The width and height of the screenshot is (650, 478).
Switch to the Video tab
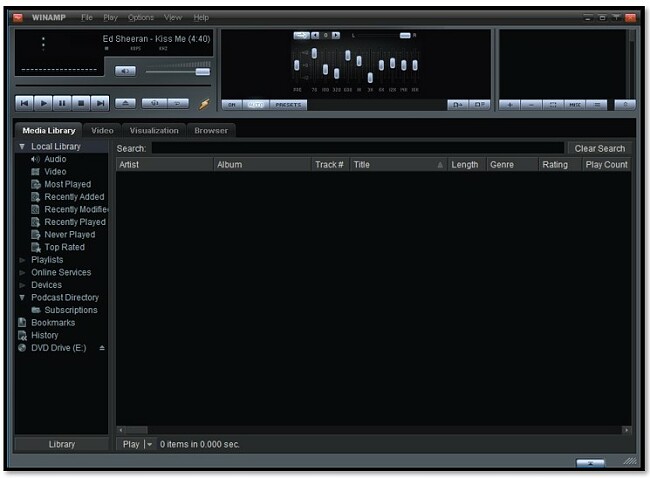tap(102, 131)
